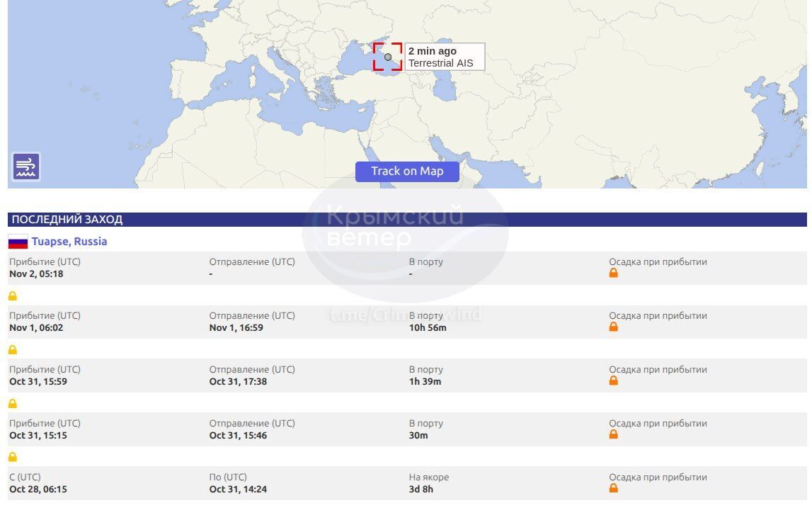Image resolution: width=812 pixels, height=508 pixels.
Task: Click orange draught lock in Nov 2, 05:18 row
Action: pyautogui.click(x=614, y=273)
